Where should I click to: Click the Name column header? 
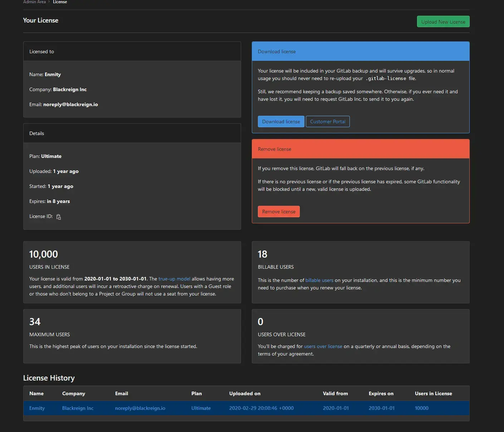36,393
